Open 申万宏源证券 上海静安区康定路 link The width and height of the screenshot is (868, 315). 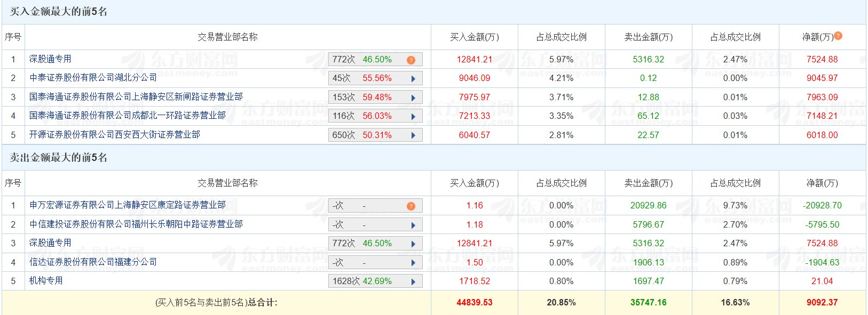(x=127, y=205)
